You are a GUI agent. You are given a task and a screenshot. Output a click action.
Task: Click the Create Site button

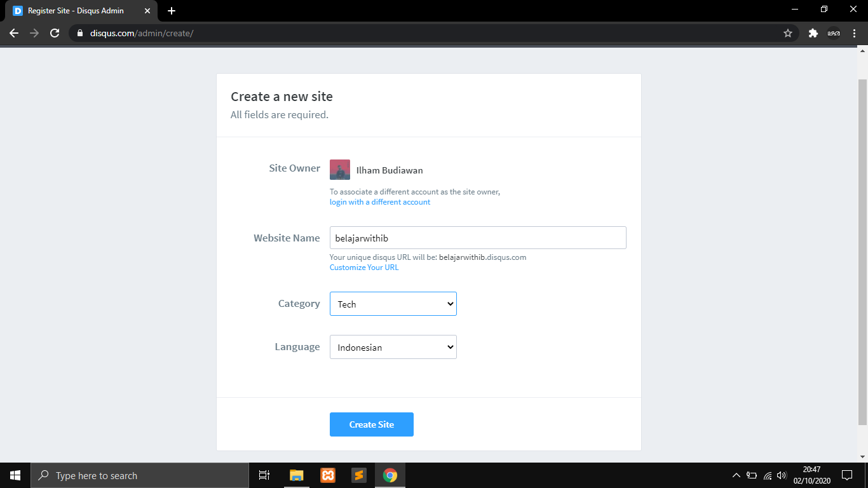point(372,424)
